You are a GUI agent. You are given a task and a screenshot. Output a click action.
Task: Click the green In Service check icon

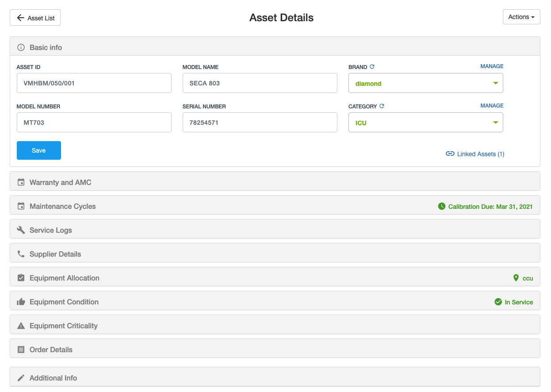(x=498, y=302)
